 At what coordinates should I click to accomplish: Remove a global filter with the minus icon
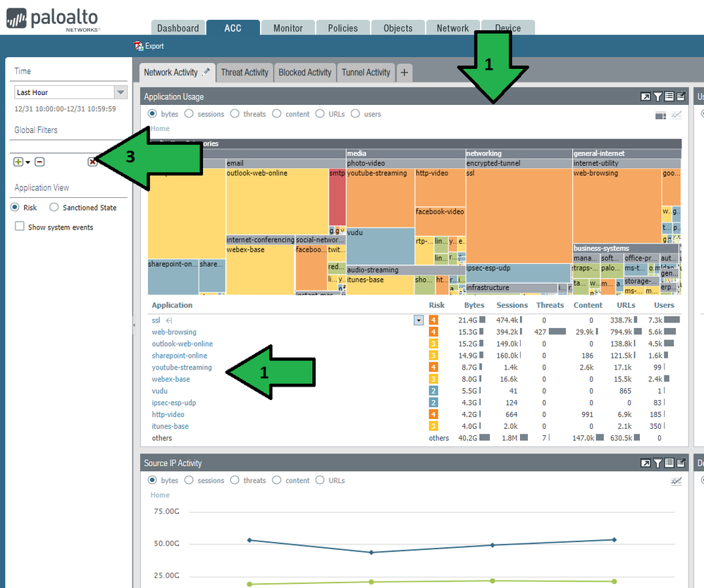[39, 162]
